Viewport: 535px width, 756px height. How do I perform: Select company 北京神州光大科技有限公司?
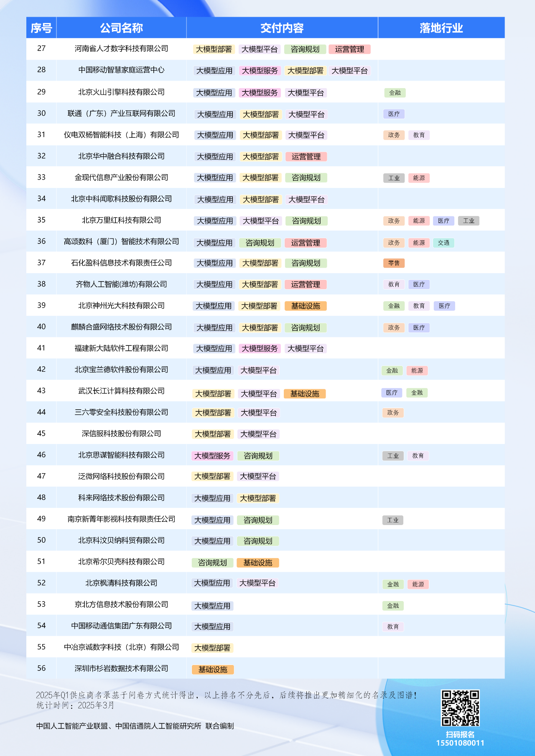(x=121, y=305)
